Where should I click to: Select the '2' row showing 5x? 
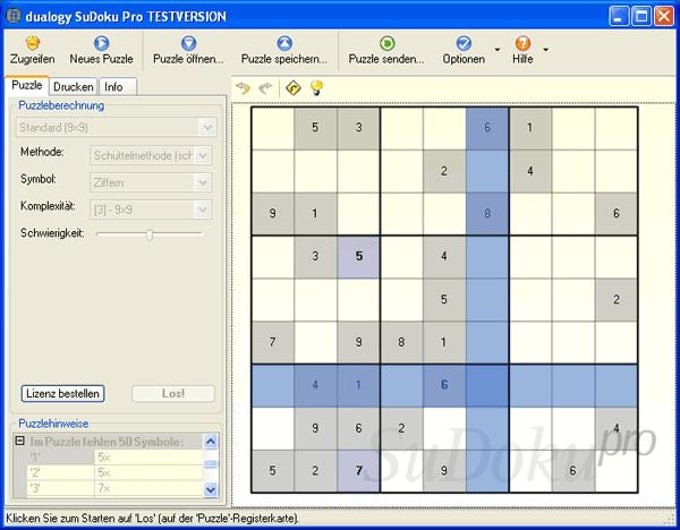point(115,473)
